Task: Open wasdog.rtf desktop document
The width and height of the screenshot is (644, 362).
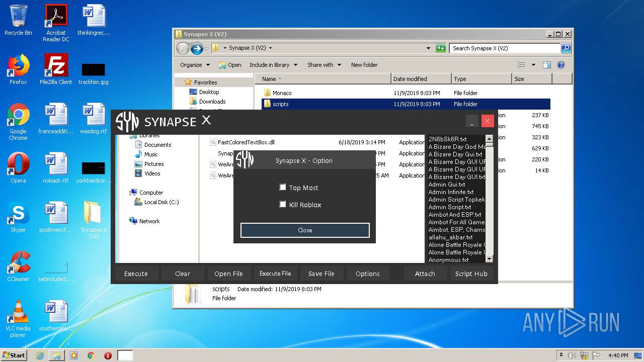Action: coord(94,119)
